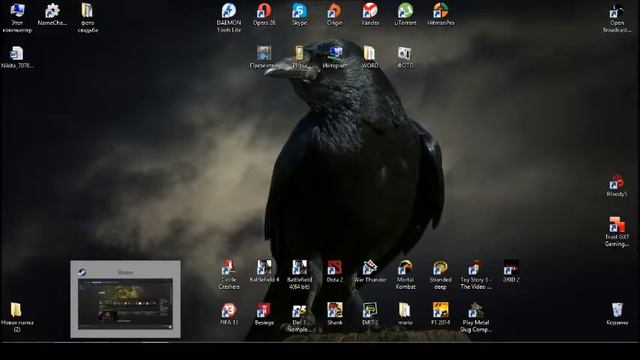
Task: Launch the Dirt 3 Complete shortcut
Action: [x=299, y=317]
